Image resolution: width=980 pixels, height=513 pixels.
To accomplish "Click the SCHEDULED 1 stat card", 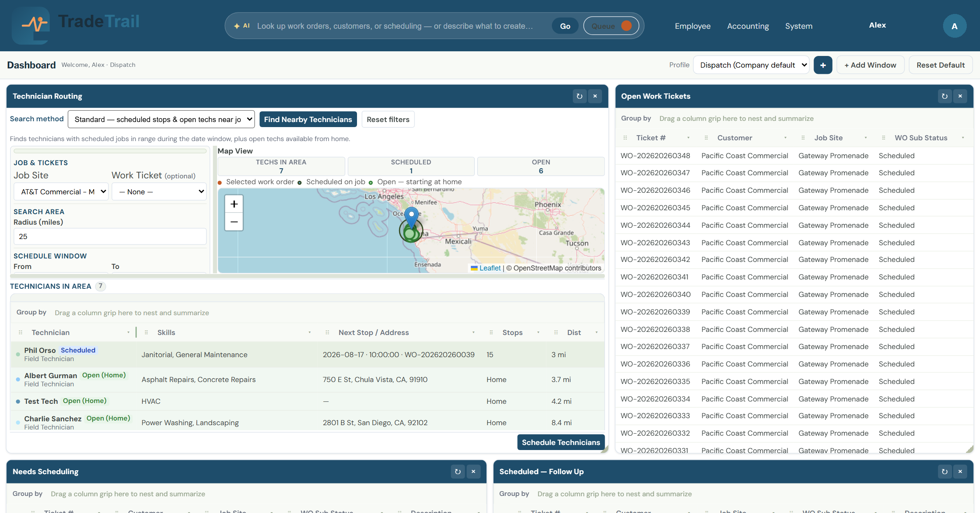I will tap(411, 166).
